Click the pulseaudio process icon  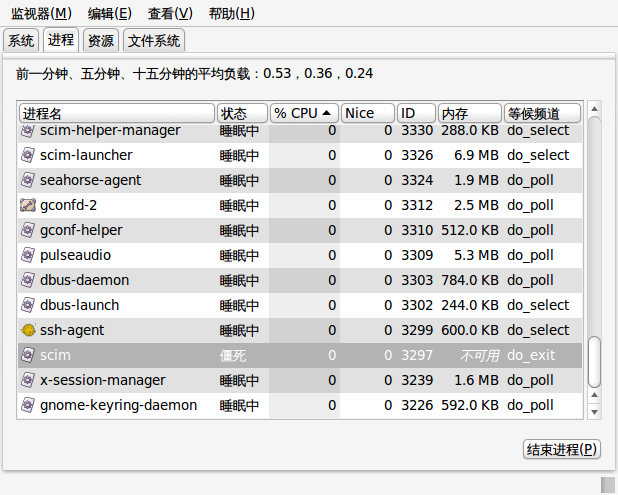28,255
